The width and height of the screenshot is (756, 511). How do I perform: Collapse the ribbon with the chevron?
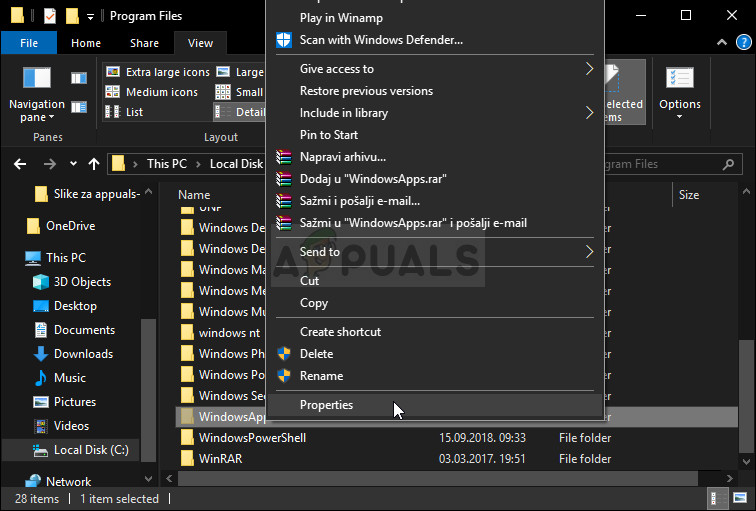pyautogui.click(x=722, y=42)
